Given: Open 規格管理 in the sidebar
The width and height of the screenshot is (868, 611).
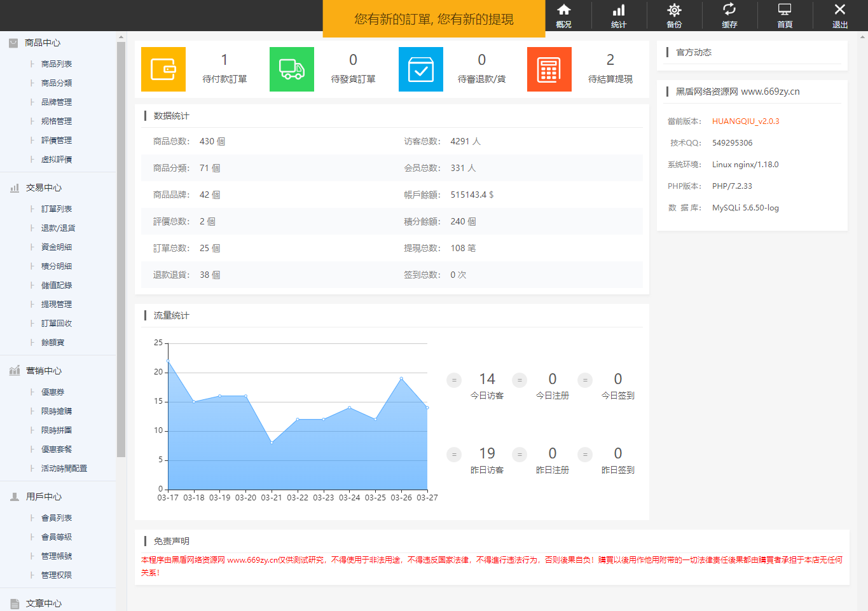Looking at the screenshot, I should pyautogui.click(x=57, y=121).
